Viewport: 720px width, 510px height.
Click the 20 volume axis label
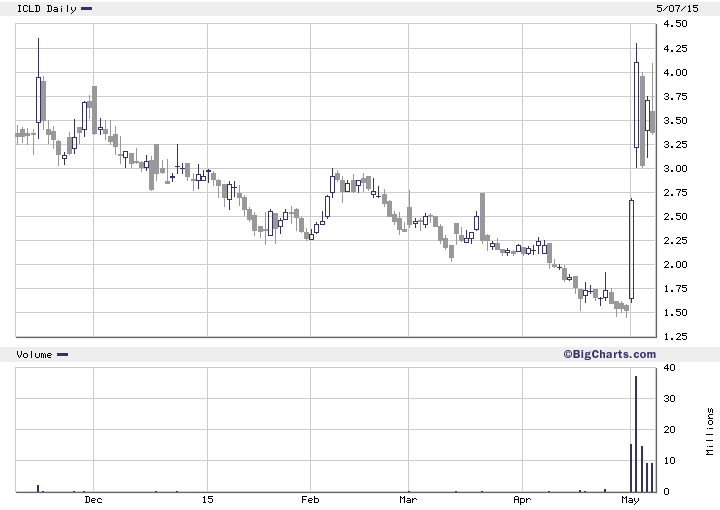pyautogui.click(x=669, y=430)
